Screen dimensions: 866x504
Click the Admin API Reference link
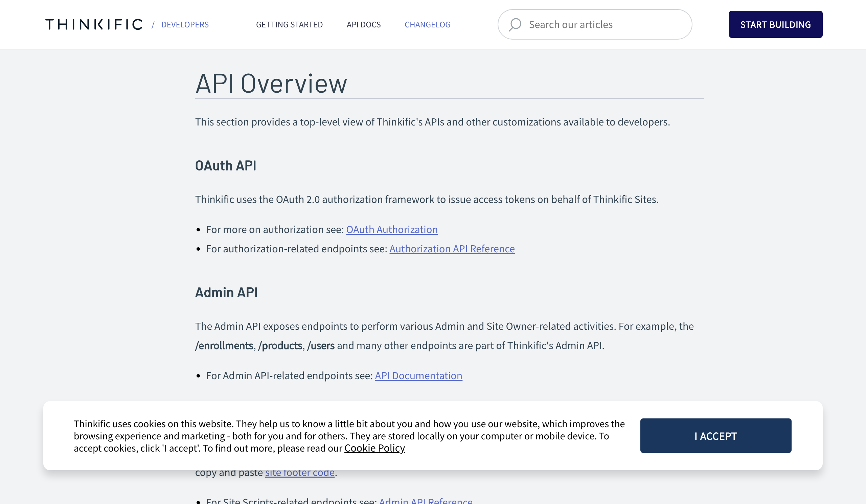point(426,501)
